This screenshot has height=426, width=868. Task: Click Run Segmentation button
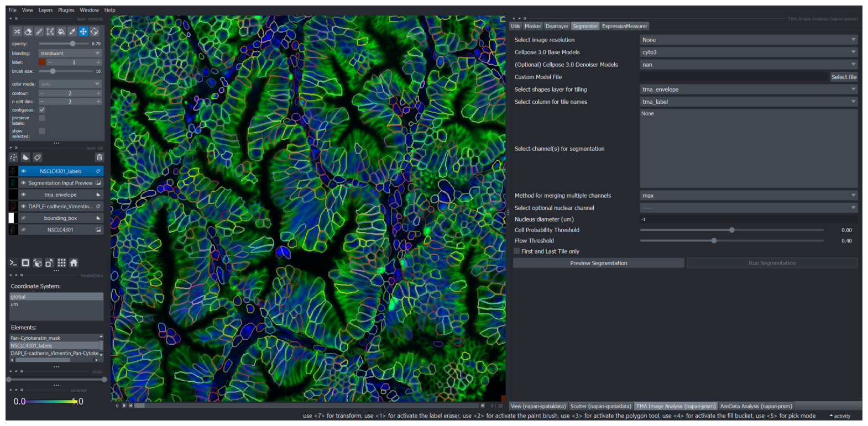pos(772,263)
